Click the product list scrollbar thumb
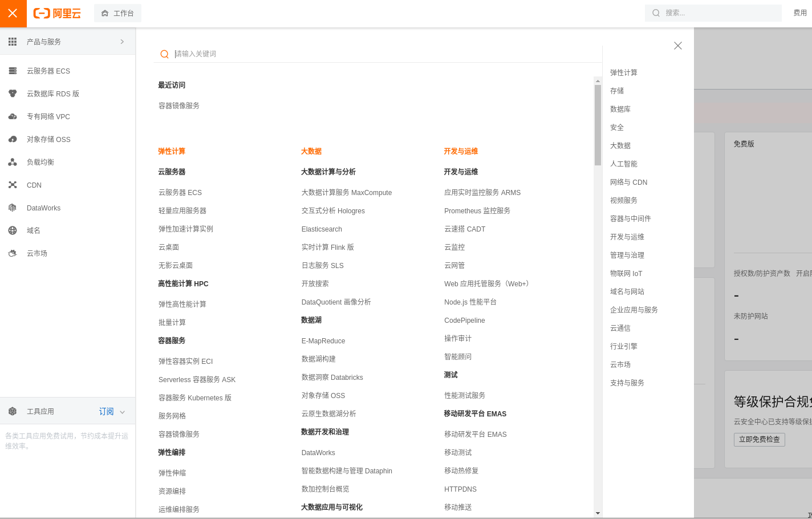 (x=598, y=125)
